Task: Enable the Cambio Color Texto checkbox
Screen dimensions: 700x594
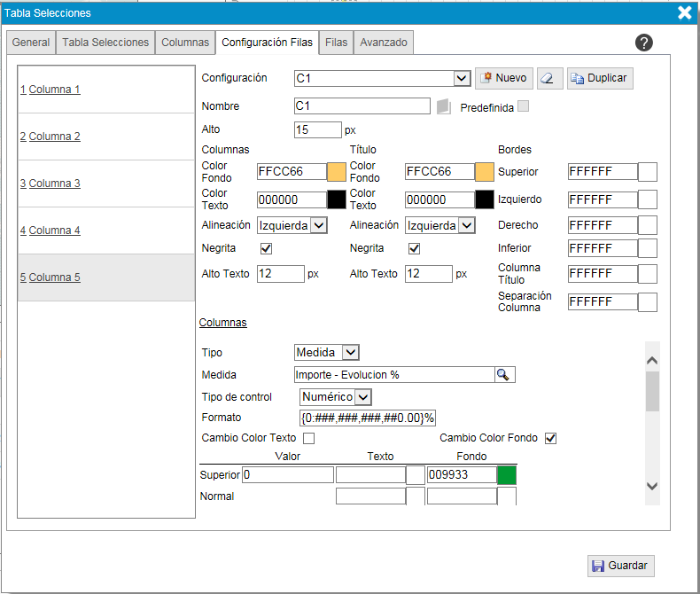Action: click(309, 438)
